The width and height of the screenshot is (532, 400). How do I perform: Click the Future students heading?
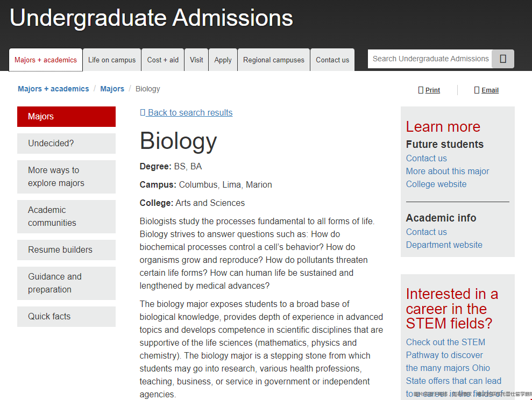tap(445, 145)
